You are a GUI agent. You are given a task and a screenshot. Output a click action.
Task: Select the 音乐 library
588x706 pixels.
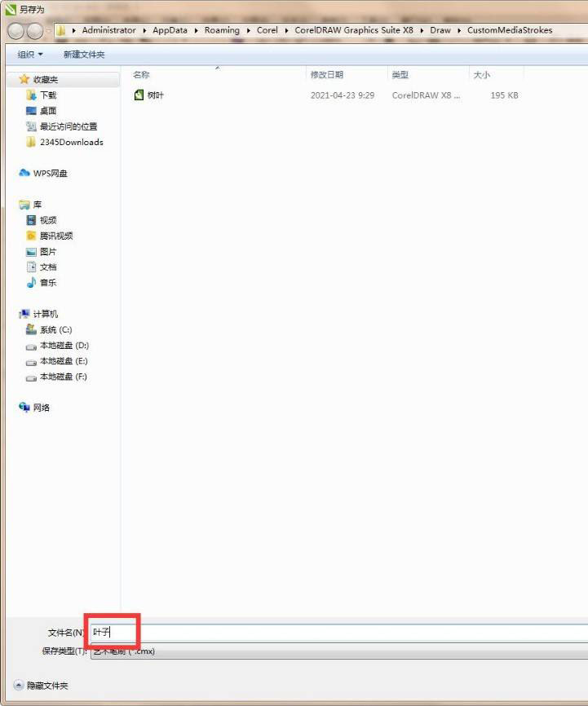point(48,283)
